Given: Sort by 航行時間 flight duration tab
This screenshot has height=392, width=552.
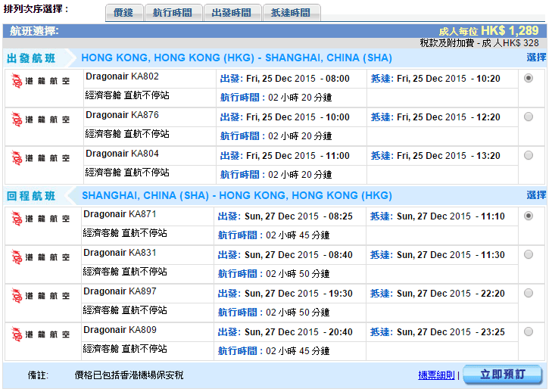Looking at the screenshot, I should point(173,13).
